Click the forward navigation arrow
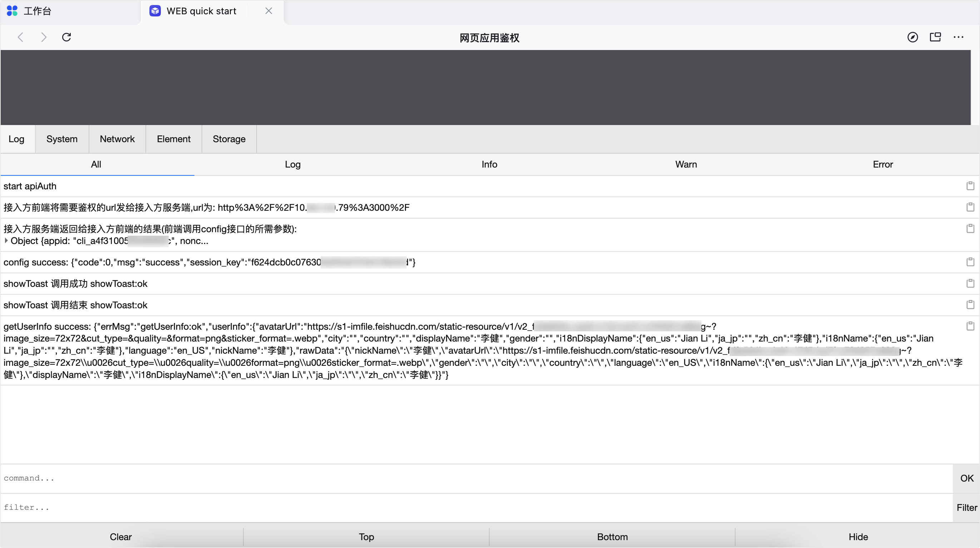Screen dimensions: 980x548 click(44, 37)
